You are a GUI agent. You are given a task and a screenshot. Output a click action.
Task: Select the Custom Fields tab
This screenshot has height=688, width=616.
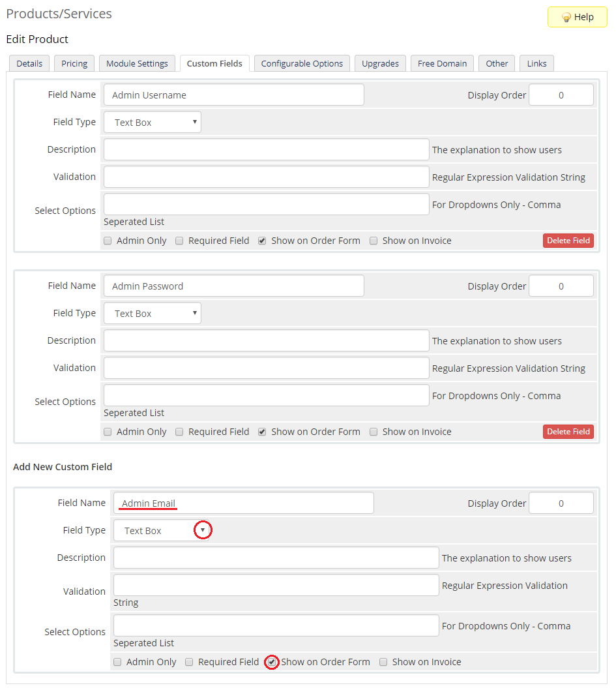tap(214, 64)
